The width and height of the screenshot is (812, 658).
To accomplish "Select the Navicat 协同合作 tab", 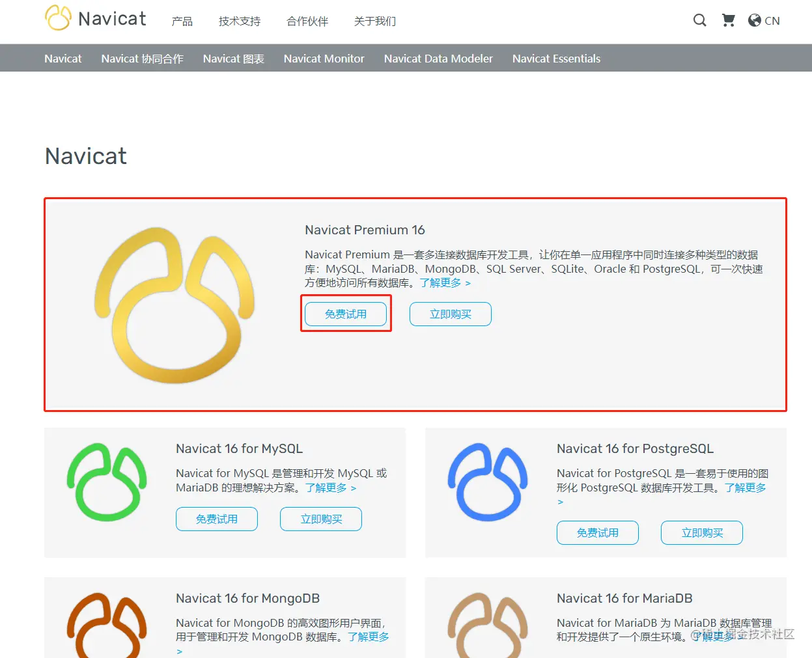I will point(143,59).
